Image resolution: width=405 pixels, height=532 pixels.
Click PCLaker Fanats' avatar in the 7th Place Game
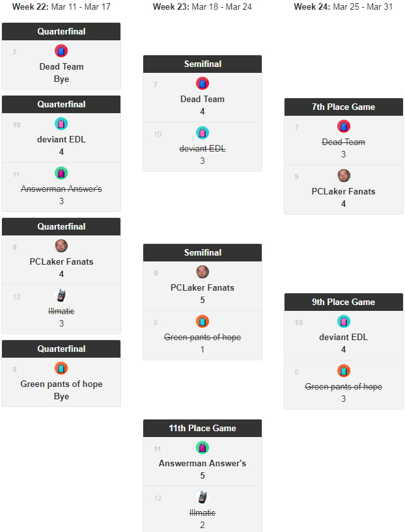344,176
